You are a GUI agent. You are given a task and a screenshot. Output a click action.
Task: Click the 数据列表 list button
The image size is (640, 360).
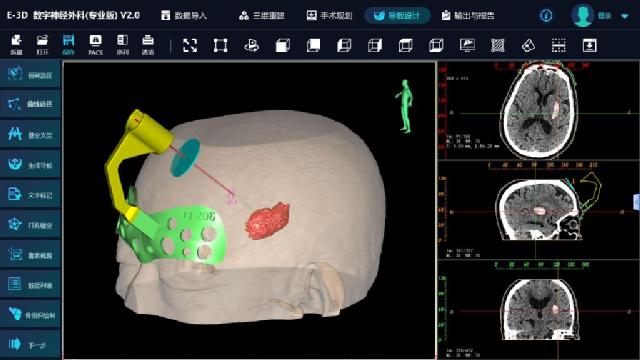pyautogui.click(x=31, y=284)
